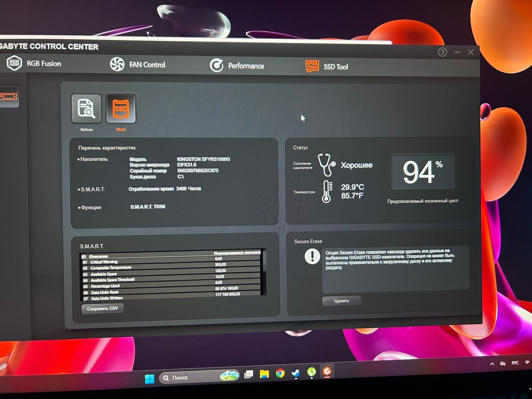Expand the system tray hidden icons chevron
Screen dimensions: 532x399
pos(492,364)
